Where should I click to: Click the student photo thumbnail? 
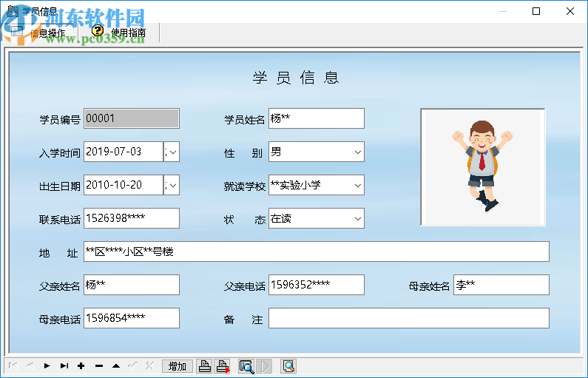tap(483, 167)
